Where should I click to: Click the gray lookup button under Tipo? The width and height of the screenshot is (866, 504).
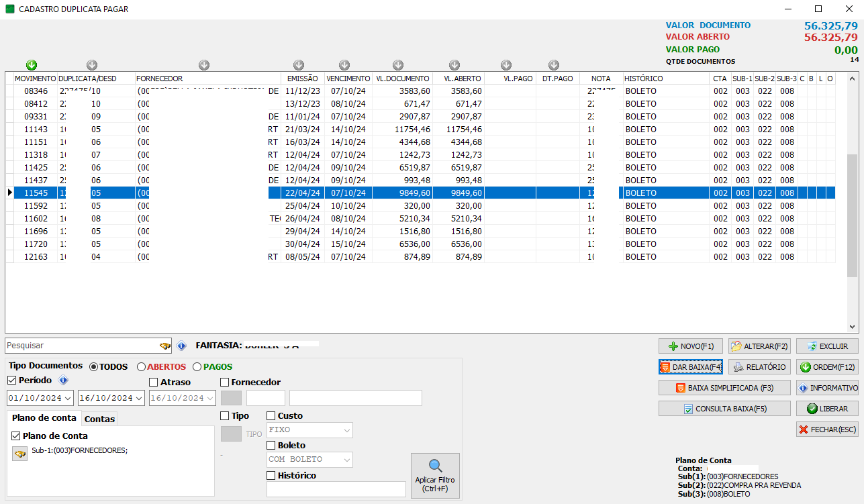pos(231,434)
